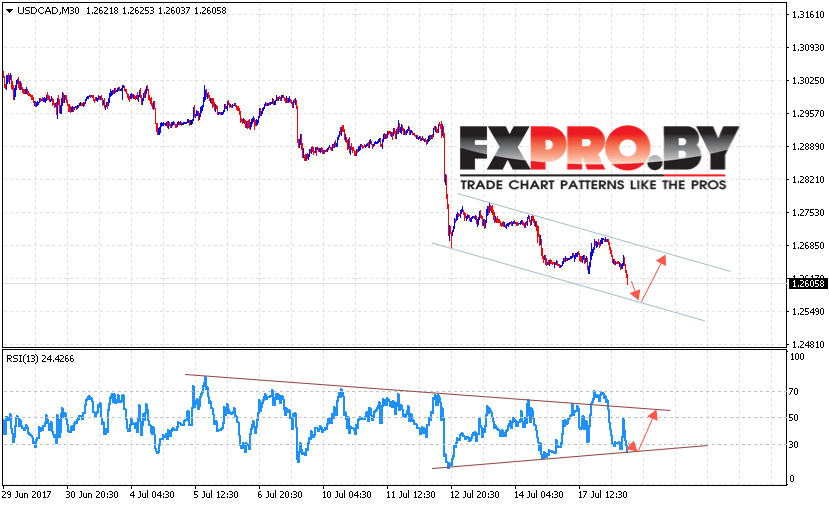Click the 10 Jul 04:30 time label

[x=347, y=494]
